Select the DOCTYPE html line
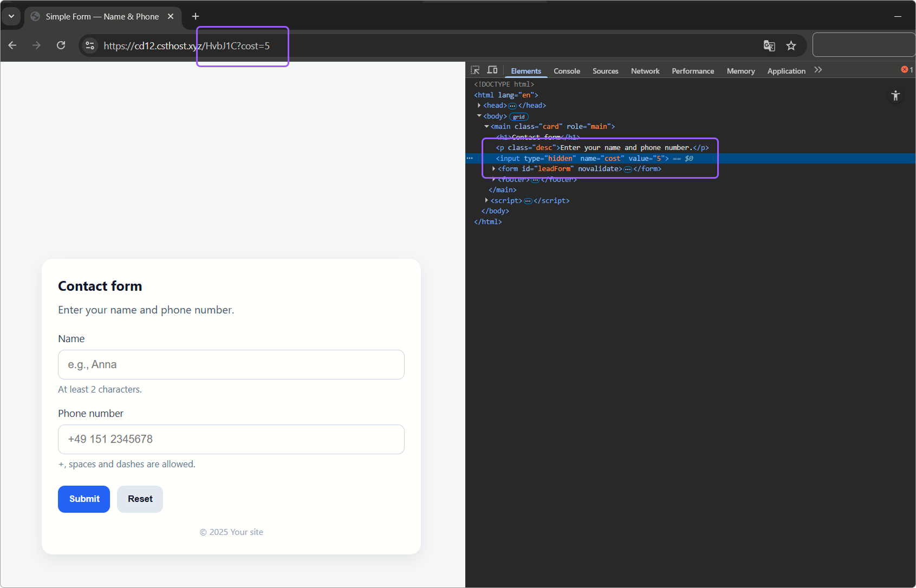This screenshot has height=588, width=916. click(x=504, y=84)
